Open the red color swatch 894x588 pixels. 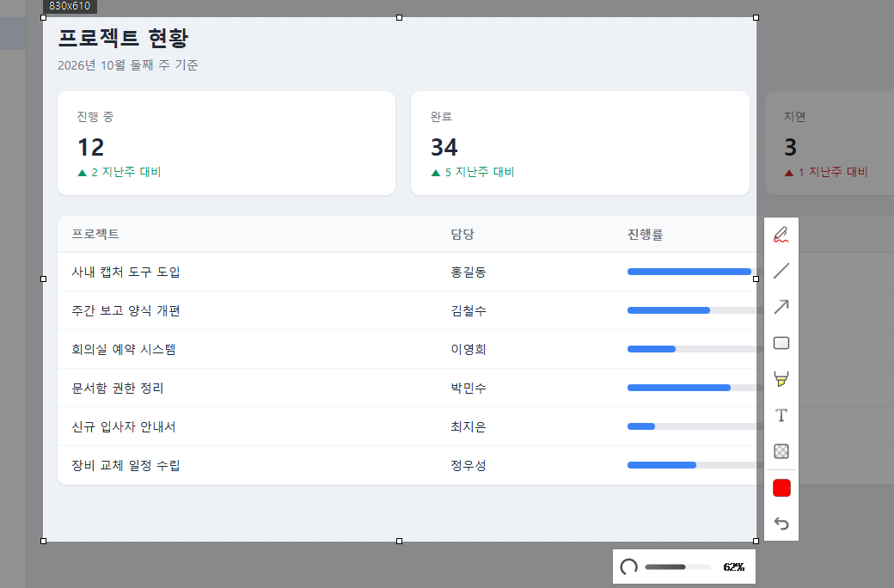tap(781, 488)
